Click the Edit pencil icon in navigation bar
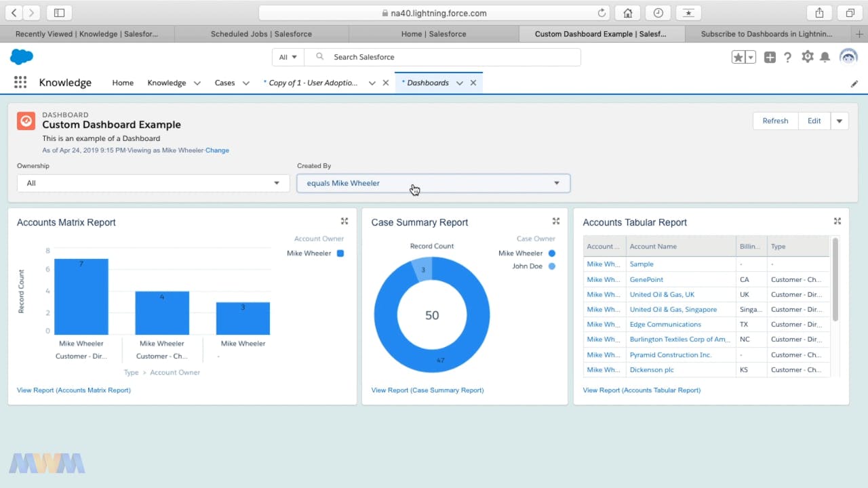This screenshot has height=488, width=868. (x=854, y=83)
